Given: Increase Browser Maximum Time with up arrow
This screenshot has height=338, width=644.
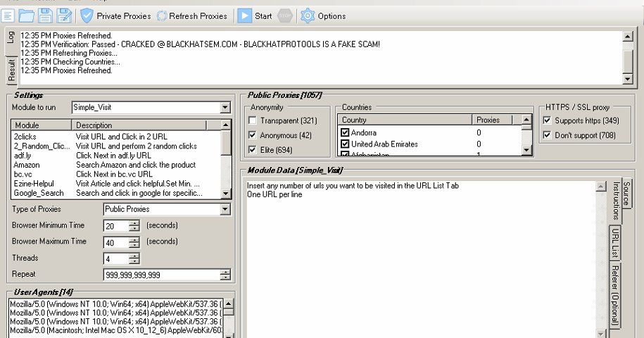Looking at the screenshot, I should (134, 239).
